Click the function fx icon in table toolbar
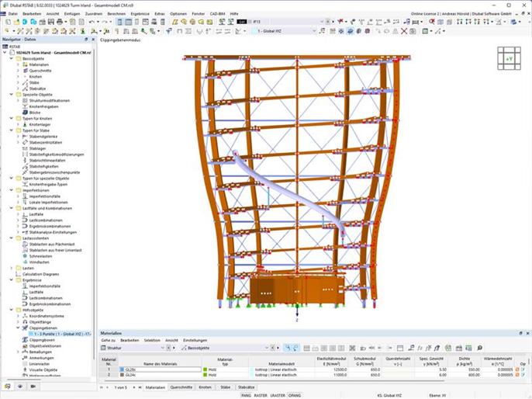 click(420, 348)
